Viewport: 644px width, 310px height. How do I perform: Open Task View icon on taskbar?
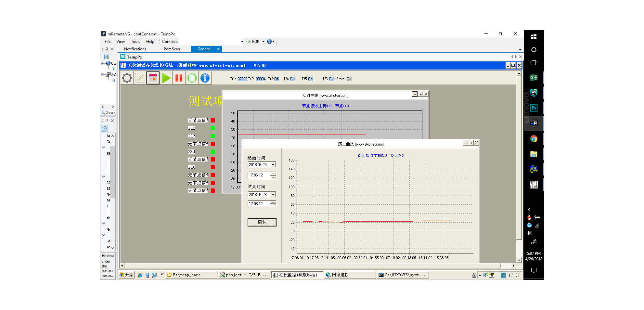click(534, 63)
